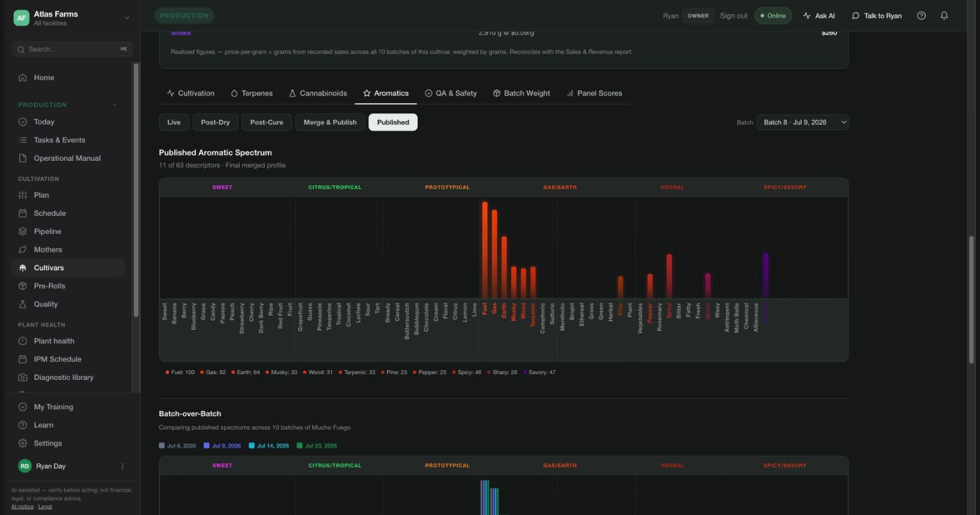Click the Ask AI sparkline icon

806,15
